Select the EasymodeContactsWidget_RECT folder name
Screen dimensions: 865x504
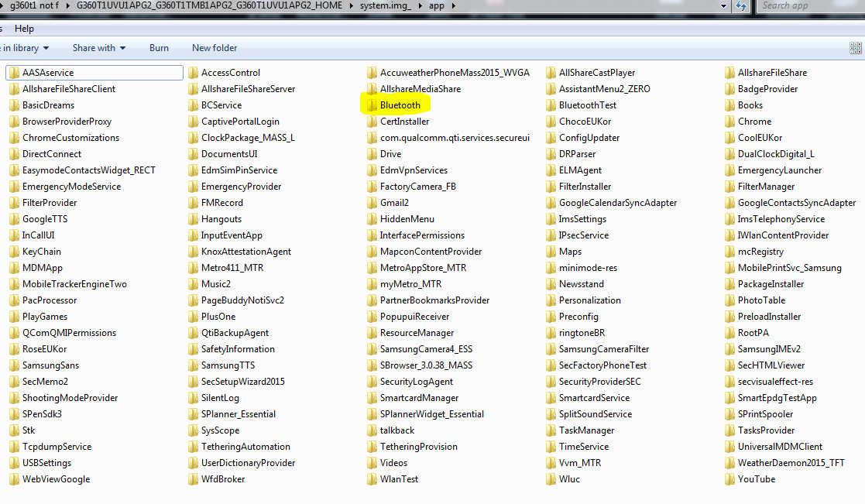pyautogui.click(x=89, y=170)
